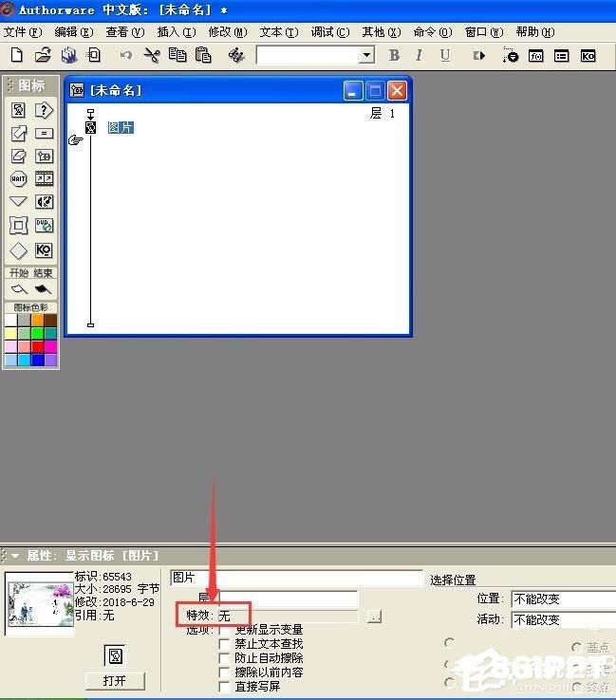
Task: Click the Open file toolbar icon
Action: coord(43,55)
